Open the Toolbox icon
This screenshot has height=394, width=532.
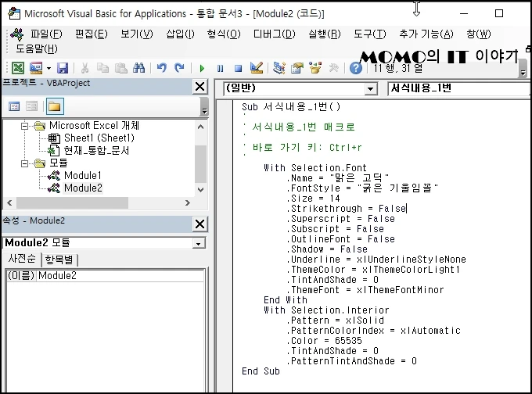[333, 68]
